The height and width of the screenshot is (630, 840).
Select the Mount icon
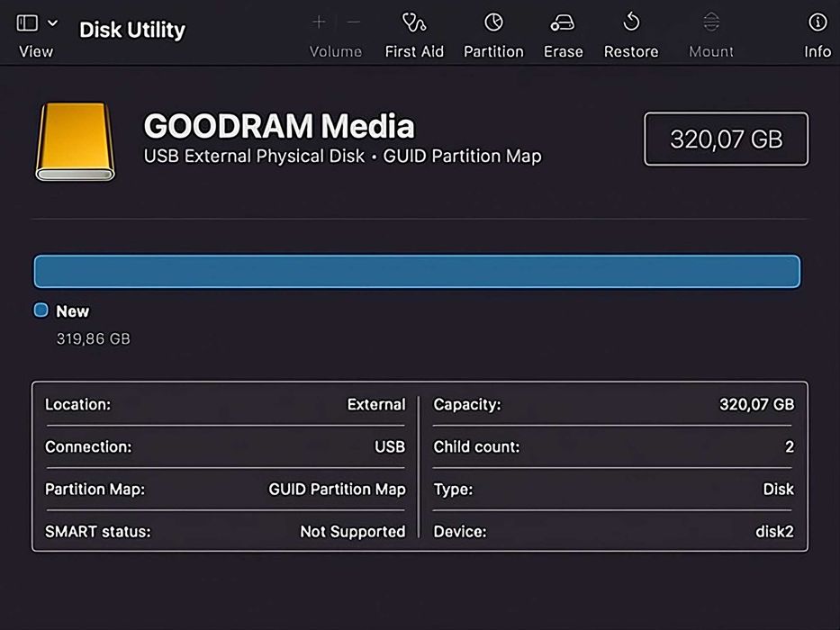(x=711, y=22)
